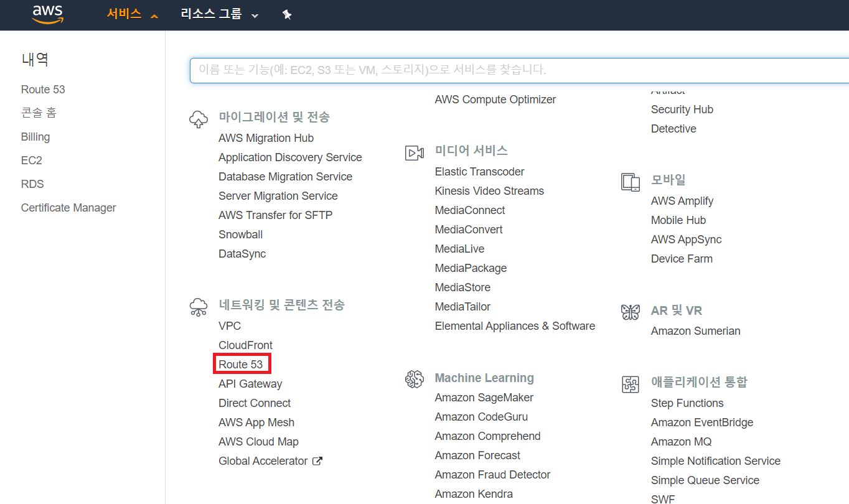The width and height of the screenshot is (849, 504).
Task: Open Server Migration Service
Action: [278, 196]
